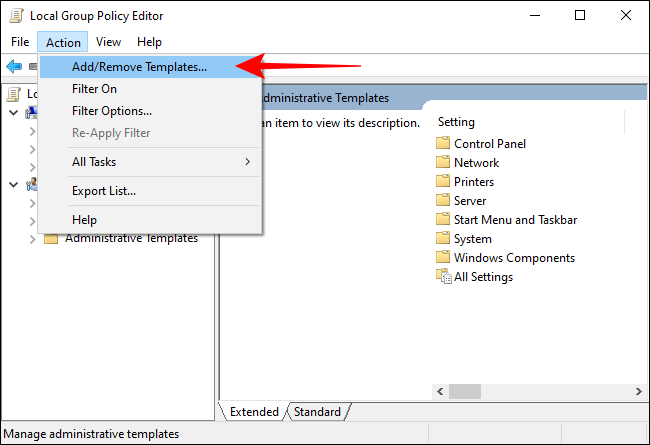Screen dimensions: 650x445
Task: Click the horizontal scrollbar right arrow
Action: (639, 391)
